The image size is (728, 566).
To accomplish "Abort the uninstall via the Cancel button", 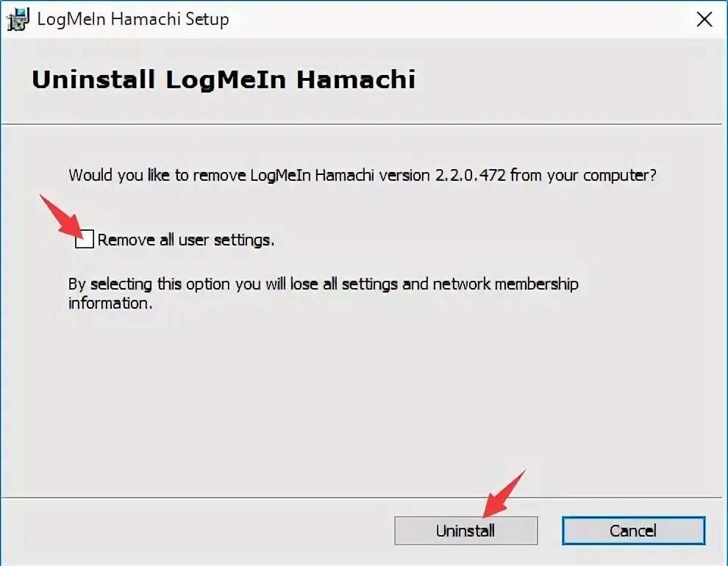I will (x=633, y=530).
